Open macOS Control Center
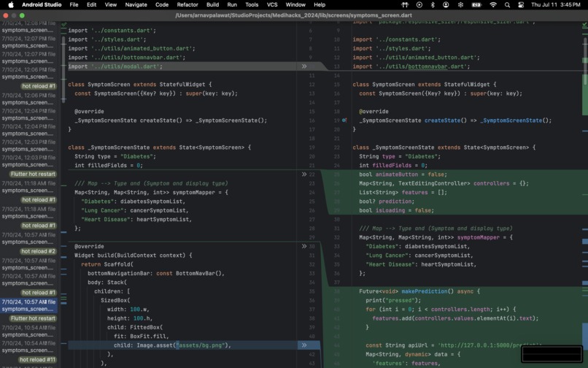This screenshot has width=588, height=368. 521,4
